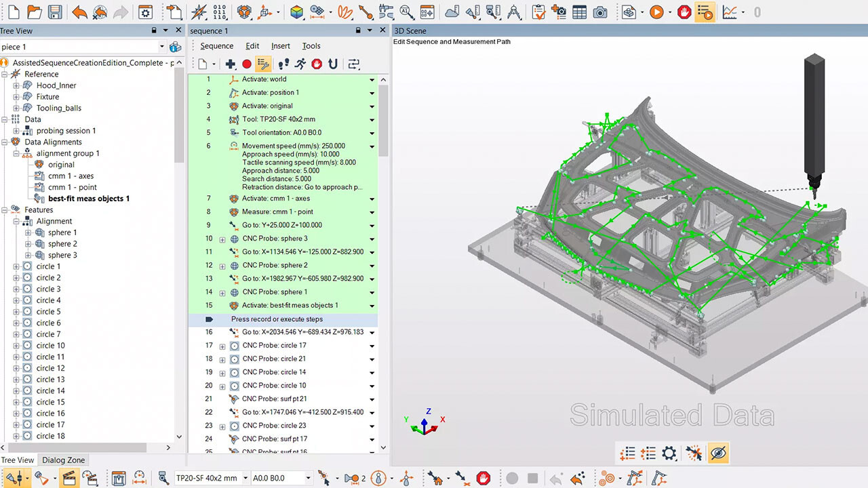868x488 pixels.
Task: Click the running figure icon in sequence toolbar
Action: point(300,64)
